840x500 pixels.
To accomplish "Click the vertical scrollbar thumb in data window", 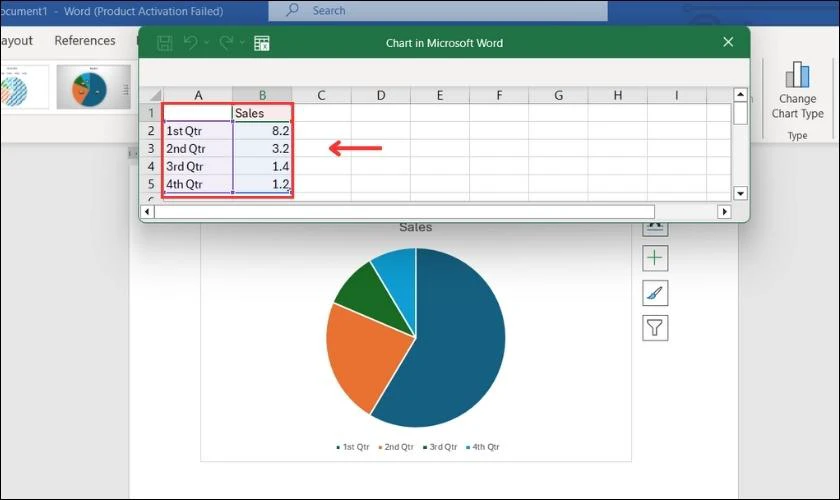I will tap(740, 113).
